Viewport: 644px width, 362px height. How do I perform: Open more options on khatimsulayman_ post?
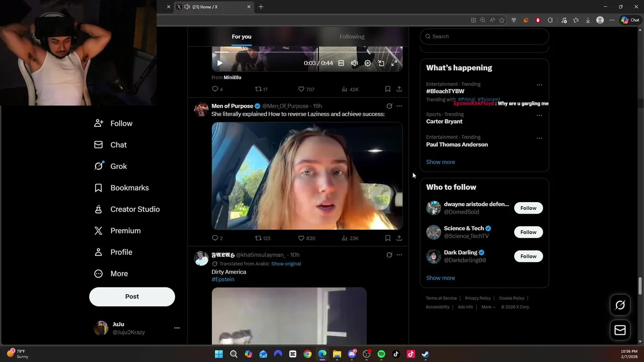(399, 255)
